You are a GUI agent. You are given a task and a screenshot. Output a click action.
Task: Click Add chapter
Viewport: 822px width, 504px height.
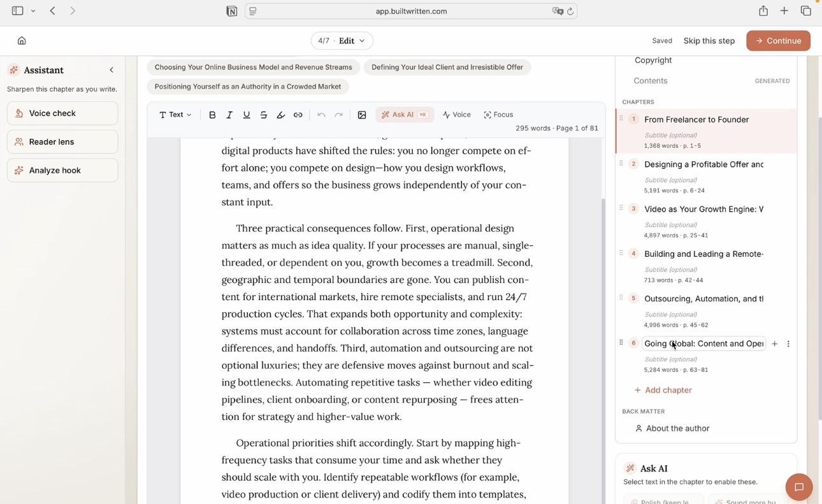[663, 390]
